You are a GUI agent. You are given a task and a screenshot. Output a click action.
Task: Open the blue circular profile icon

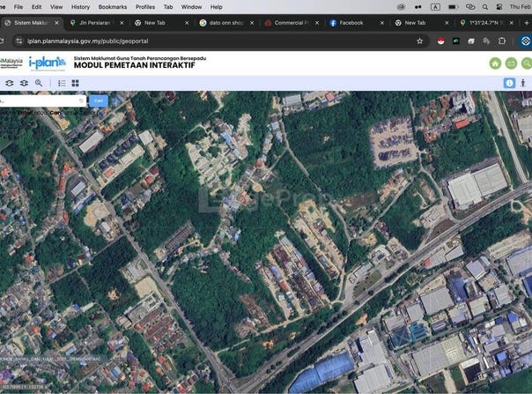tap(525, 41)
